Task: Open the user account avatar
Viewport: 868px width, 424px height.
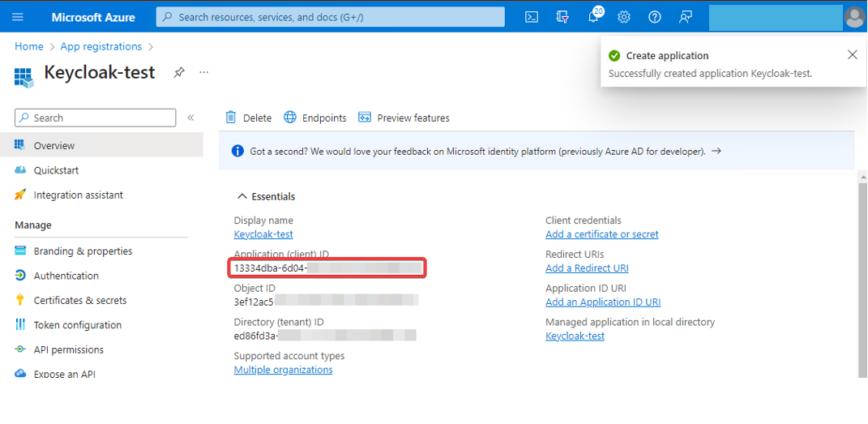Action: pos(855,17)
